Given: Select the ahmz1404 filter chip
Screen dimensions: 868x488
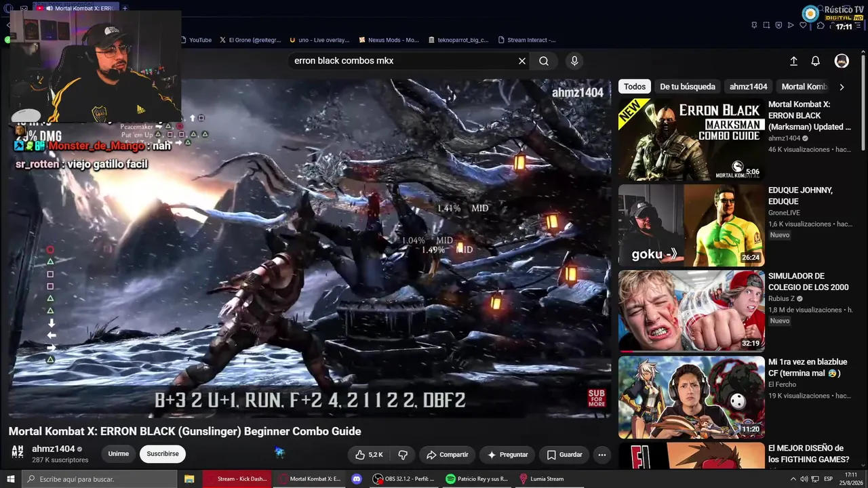Looking at the screenshot, I should pos(749,87).
